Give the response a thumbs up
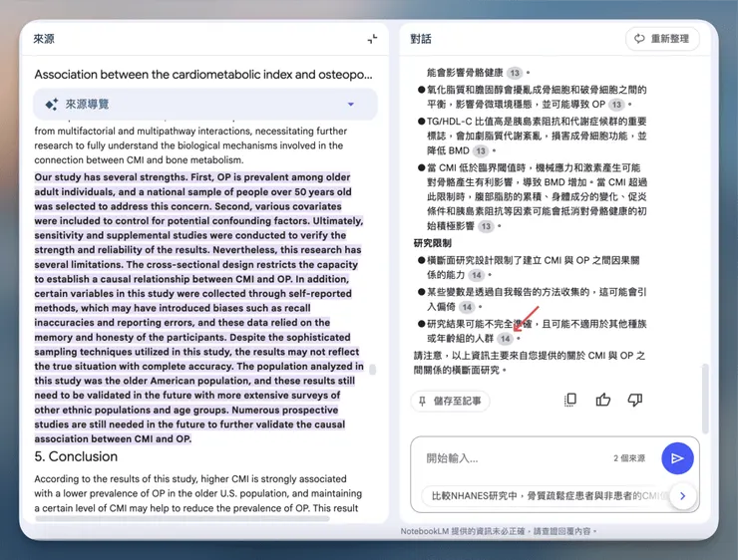 pos(603,401)
